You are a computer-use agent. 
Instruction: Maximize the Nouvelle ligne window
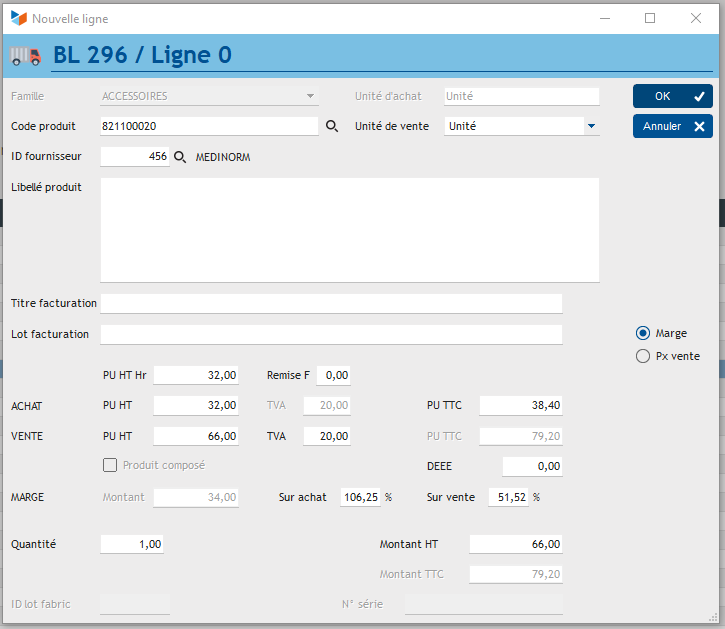pos(650,18)
